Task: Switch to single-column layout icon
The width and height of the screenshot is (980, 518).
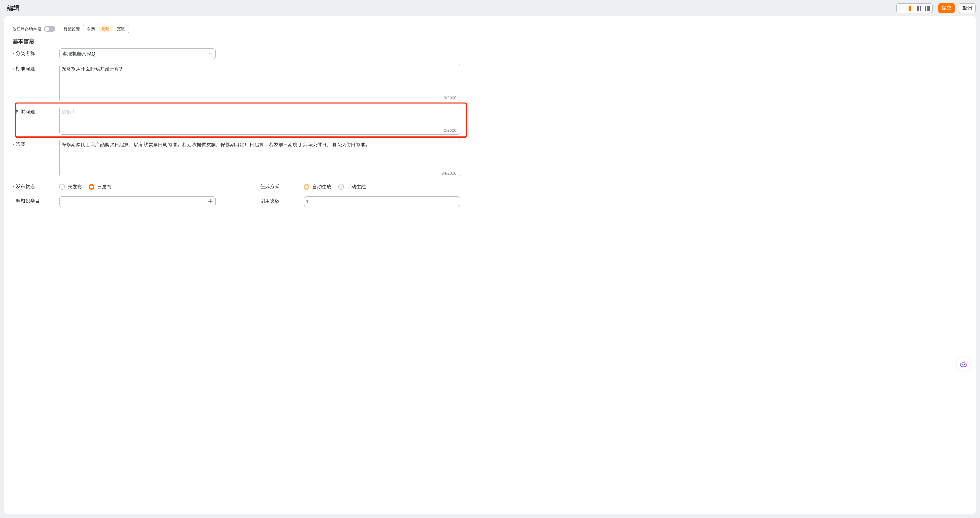Action: click(x=901, y=8)
